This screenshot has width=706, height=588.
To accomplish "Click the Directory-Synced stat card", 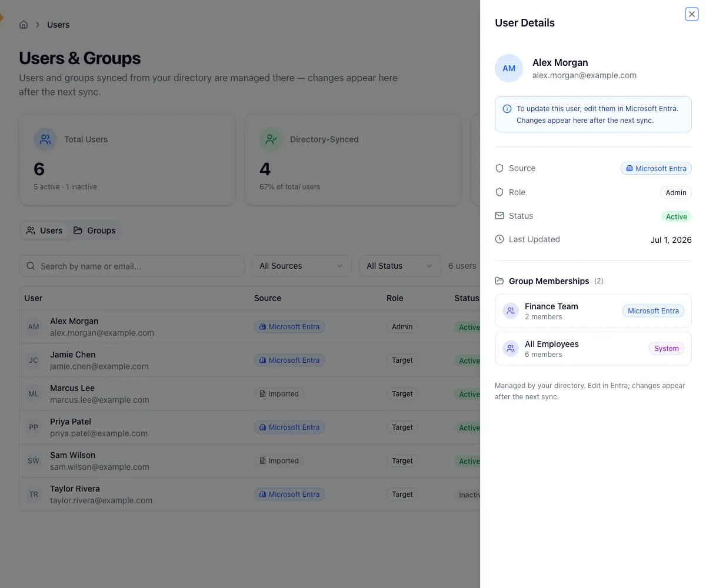I will 353,159.
